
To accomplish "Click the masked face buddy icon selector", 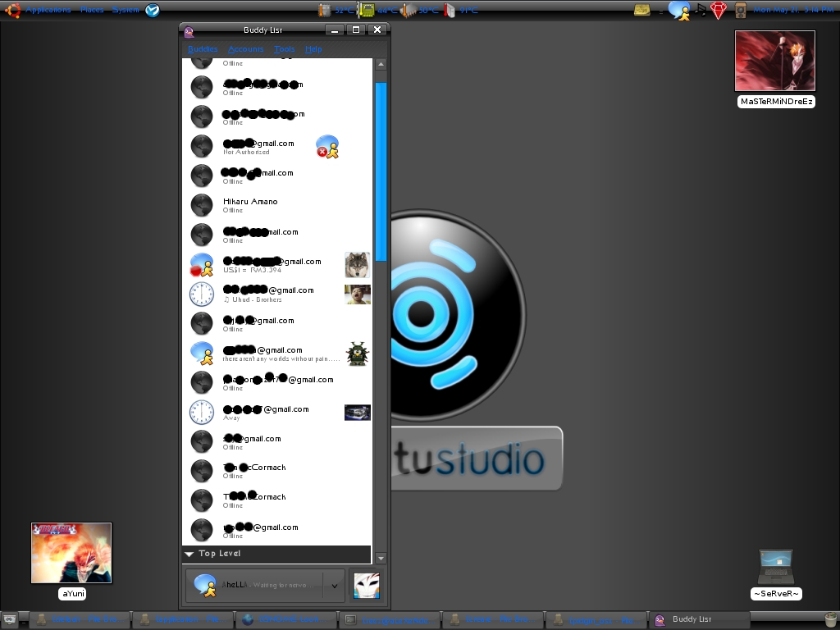I will pyautogui.click(x=367, y=586).
